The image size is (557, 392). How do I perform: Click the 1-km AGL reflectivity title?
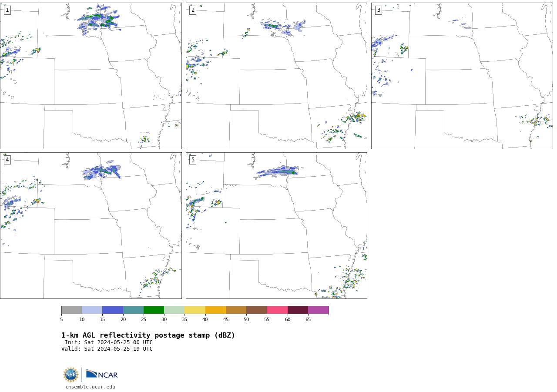[x=148, y=335]
